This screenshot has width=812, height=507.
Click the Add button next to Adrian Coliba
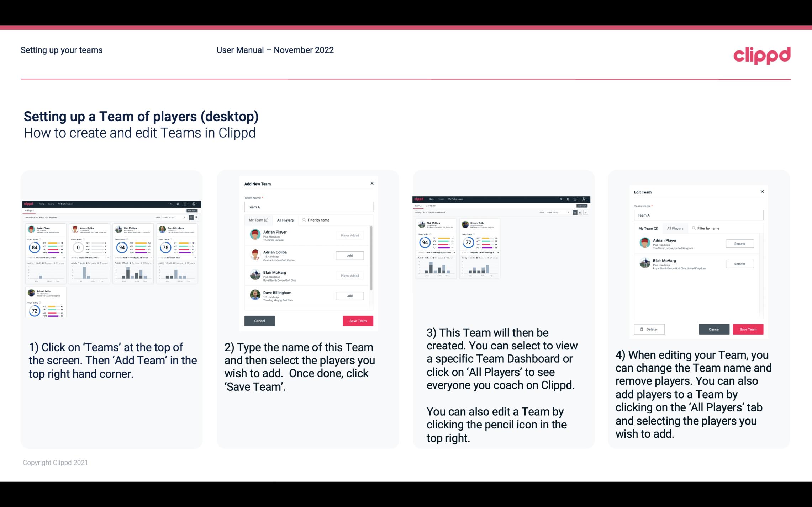pos(349,255)
